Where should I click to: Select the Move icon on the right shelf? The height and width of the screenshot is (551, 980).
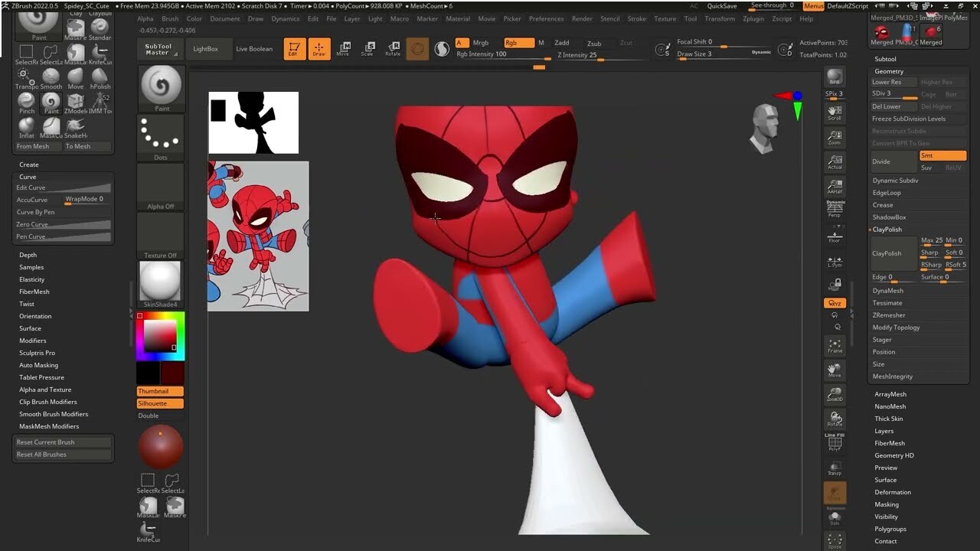[x=835, y=370]
